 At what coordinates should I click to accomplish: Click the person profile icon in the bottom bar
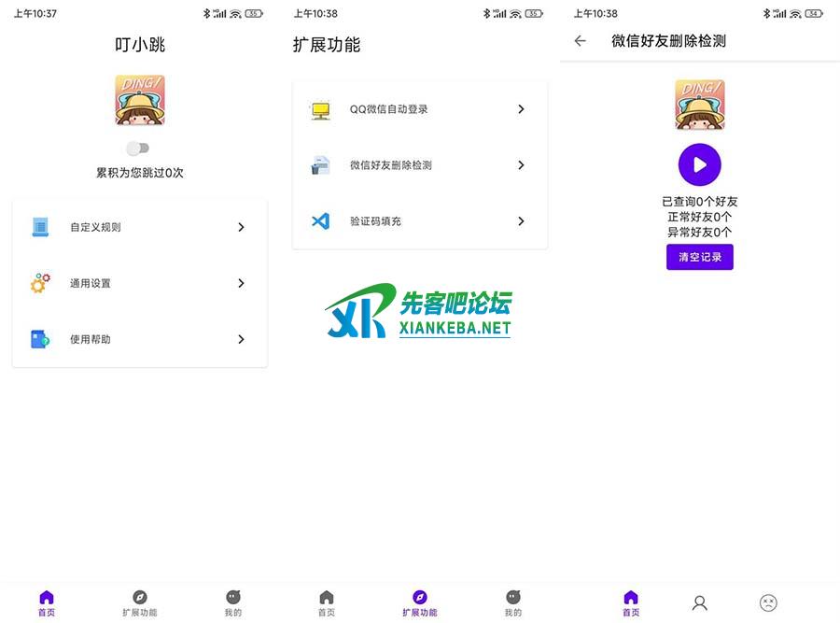click(x=700, y=602)
